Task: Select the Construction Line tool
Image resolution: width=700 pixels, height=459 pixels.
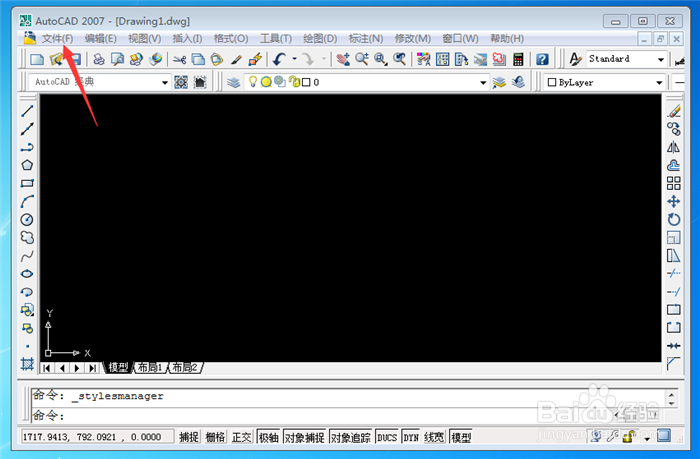Action: tap(27, 129)
